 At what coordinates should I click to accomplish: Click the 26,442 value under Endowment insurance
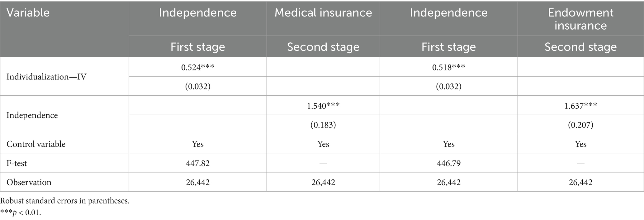pos(580,182)
